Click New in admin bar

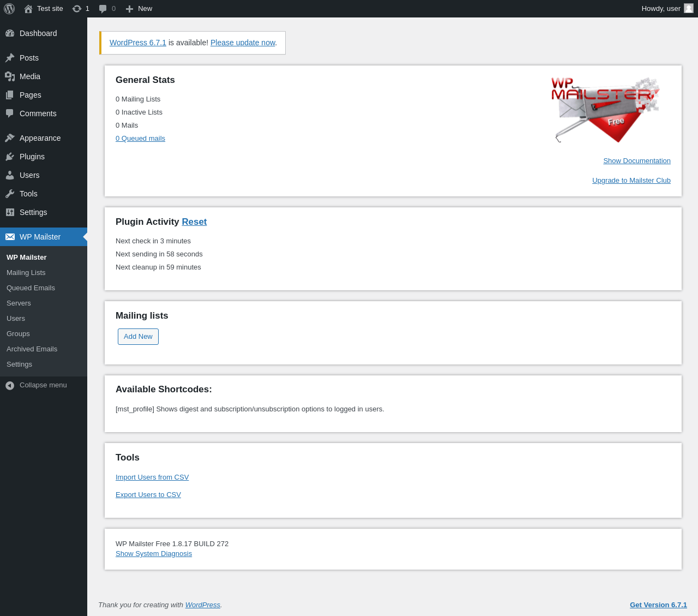click(145, 9)
